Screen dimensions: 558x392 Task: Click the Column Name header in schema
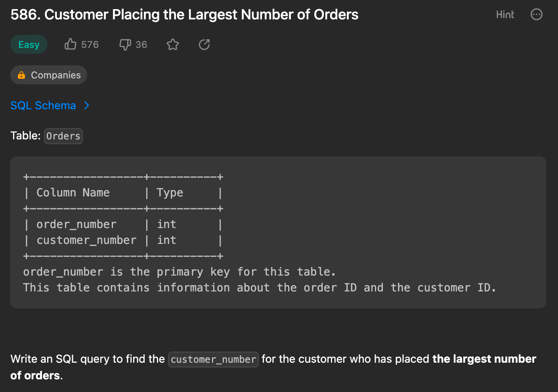coord(73,193)
